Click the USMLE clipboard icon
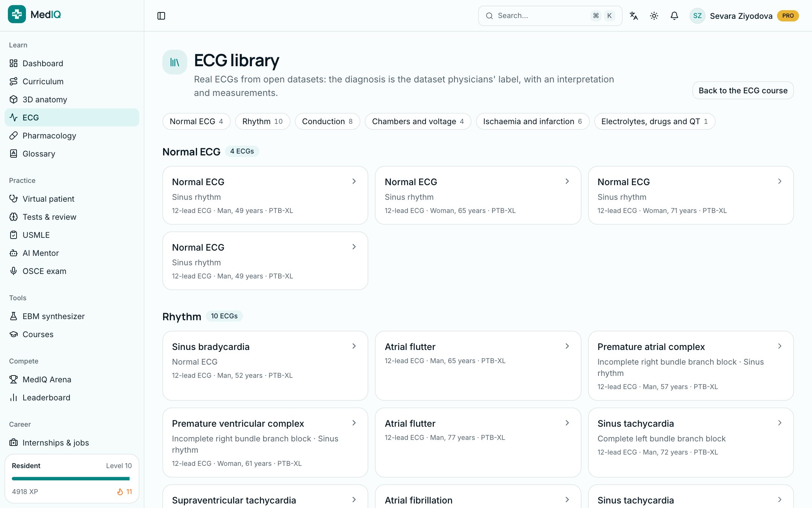 click(x=14, y=235)
